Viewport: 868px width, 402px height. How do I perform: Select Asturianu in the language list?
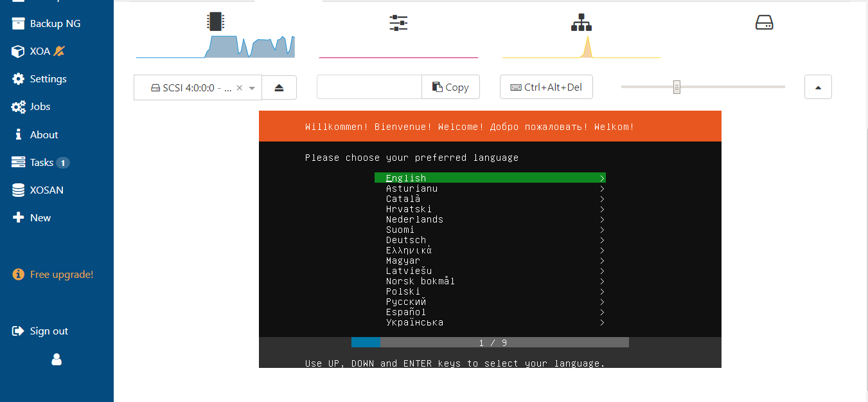[490, 188]
